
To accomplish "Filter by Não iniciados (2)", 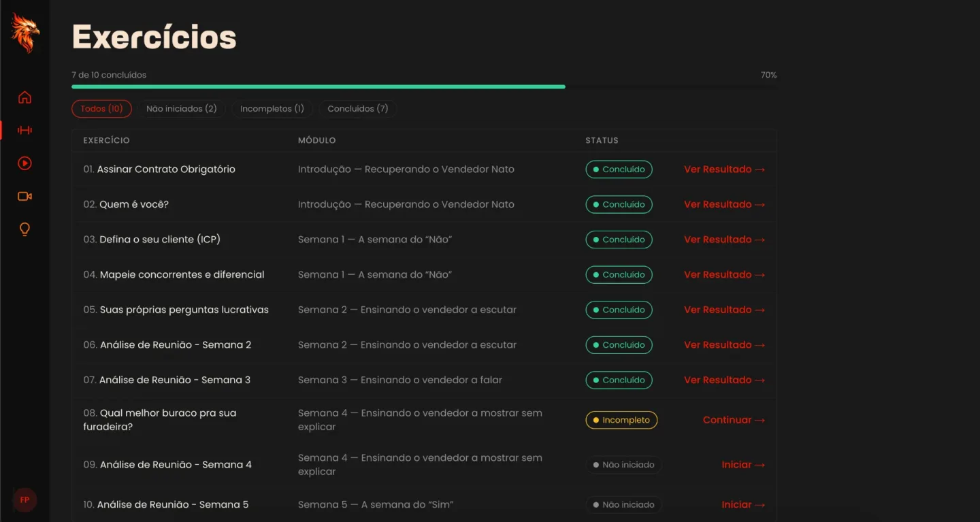I will 182,109.
